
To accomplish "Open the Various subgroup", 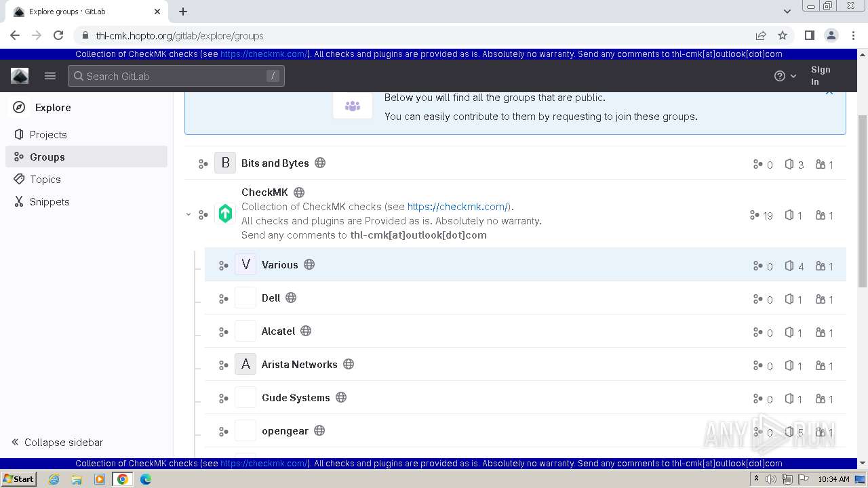I will (280, 264).
